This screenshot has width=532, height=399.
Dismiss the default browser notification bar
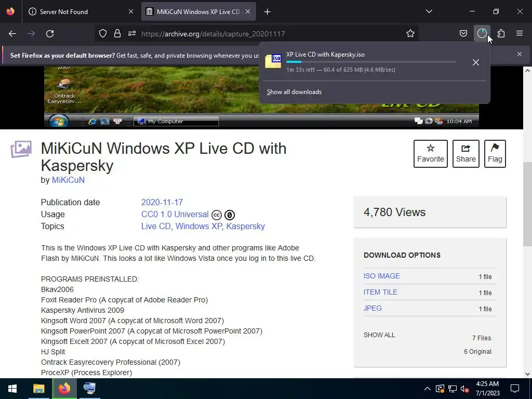point(520,54)
